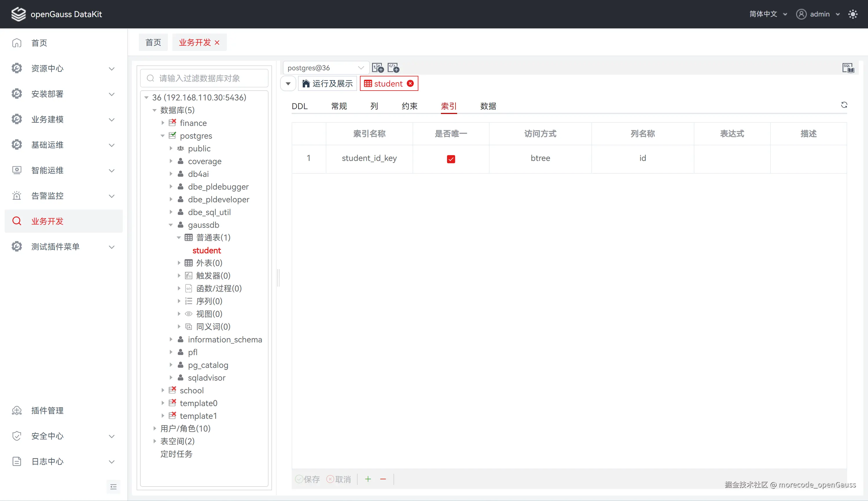Expand the finance database node
This screenshot has width=868, height=501.
click(163, 123)
